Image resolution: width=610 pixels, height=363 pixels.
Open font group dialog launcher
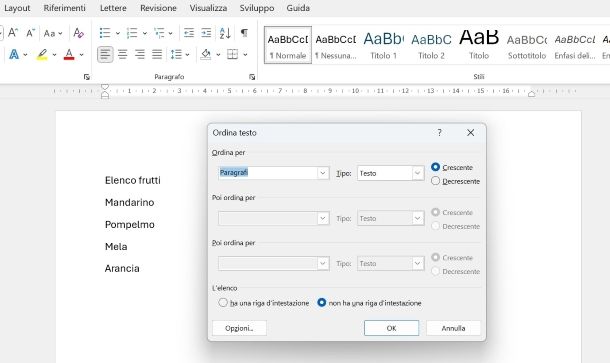click(86, 77)
